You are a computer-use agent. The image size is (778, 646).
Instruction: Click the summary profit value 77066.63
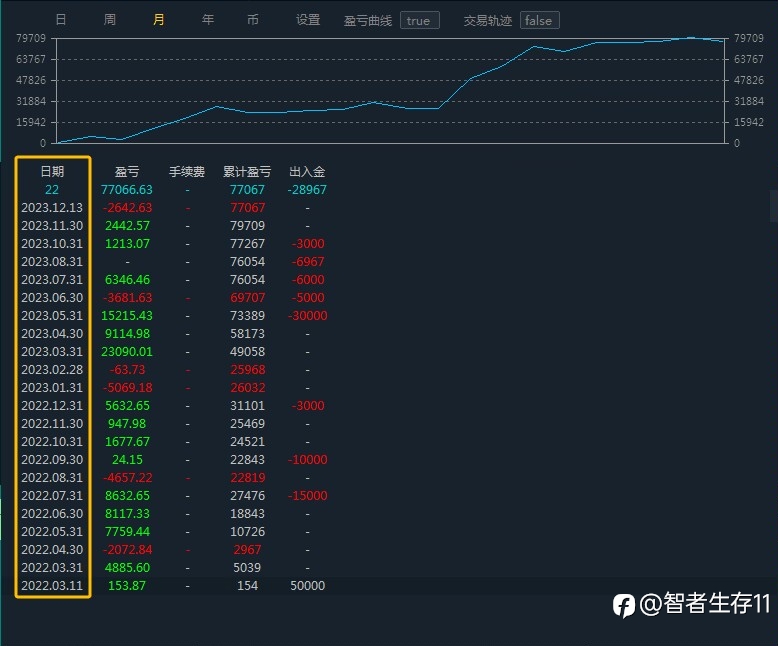(x=127, y=190)
